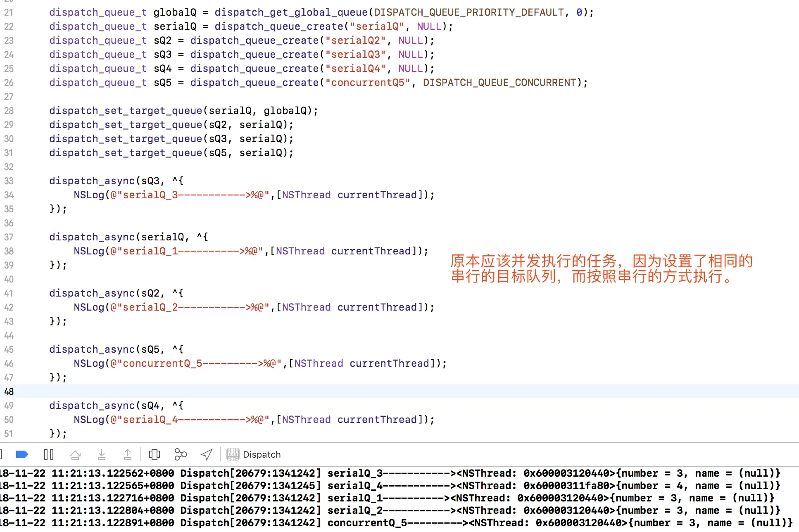Click the Step Into debug icon
Viewport: 799px width, 532px height.
point(101,454)
